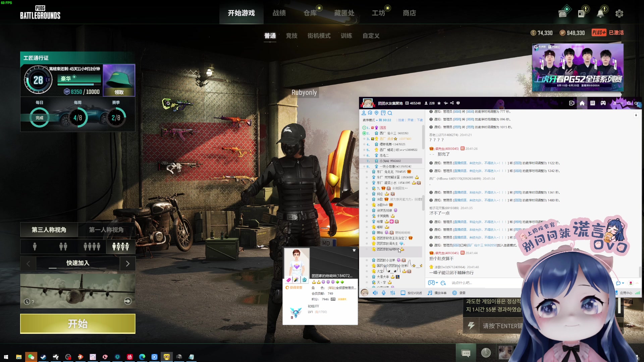Open the settings gear icon
Image resolution: width=644 pixels, height=362 pixels.
619,13
